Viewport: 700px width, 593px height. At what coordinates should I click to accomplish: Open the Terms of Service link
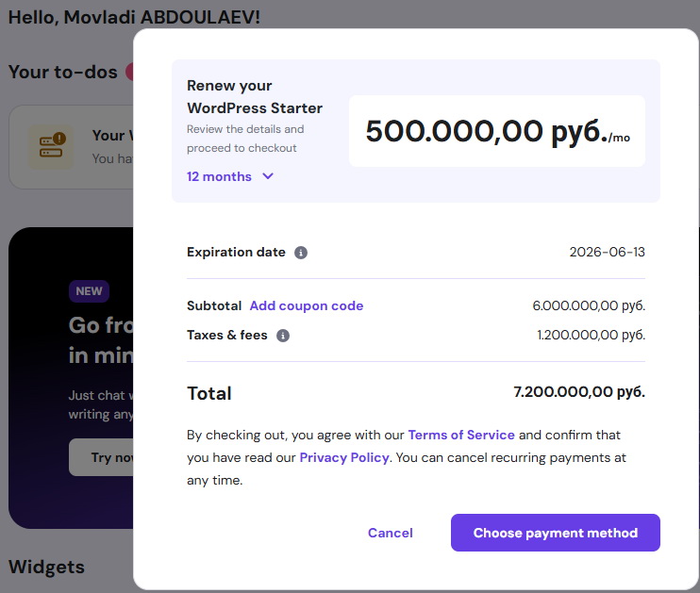pyautogui.click(x=461, y=435)
